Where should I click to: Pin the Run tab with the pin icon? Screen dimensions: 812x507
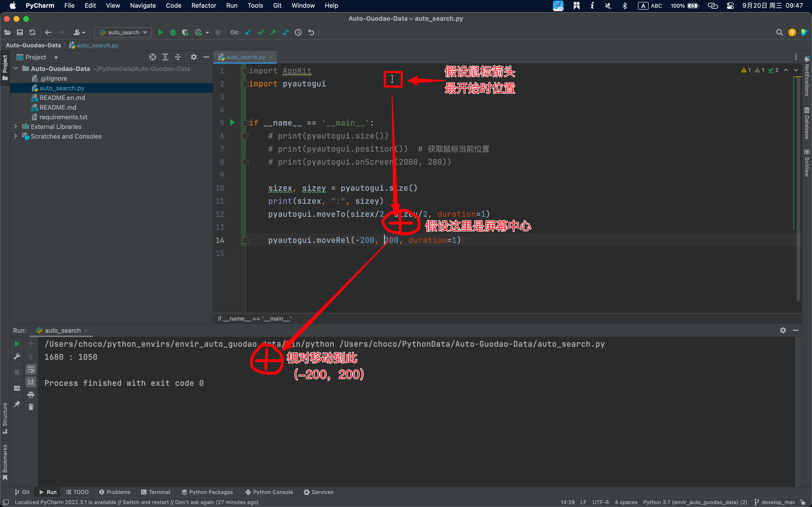17,405
